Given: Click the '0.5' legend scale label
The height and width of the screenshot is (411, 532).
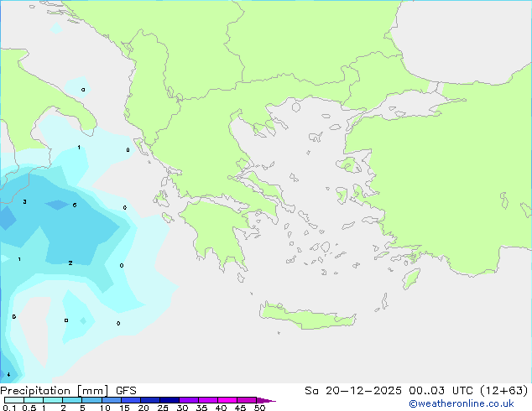Looking at the screenshot, I should coord(29,408).
